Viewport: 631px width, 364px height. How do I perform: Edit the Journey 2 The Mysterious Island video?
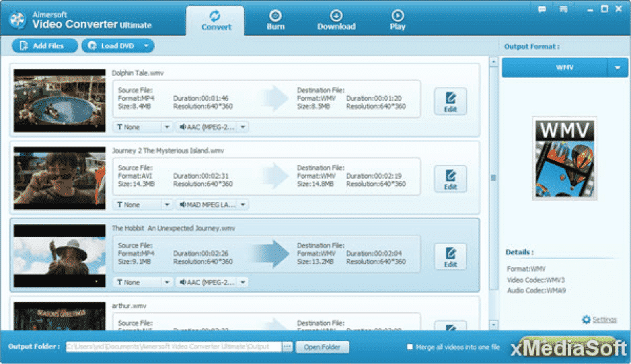450,179
